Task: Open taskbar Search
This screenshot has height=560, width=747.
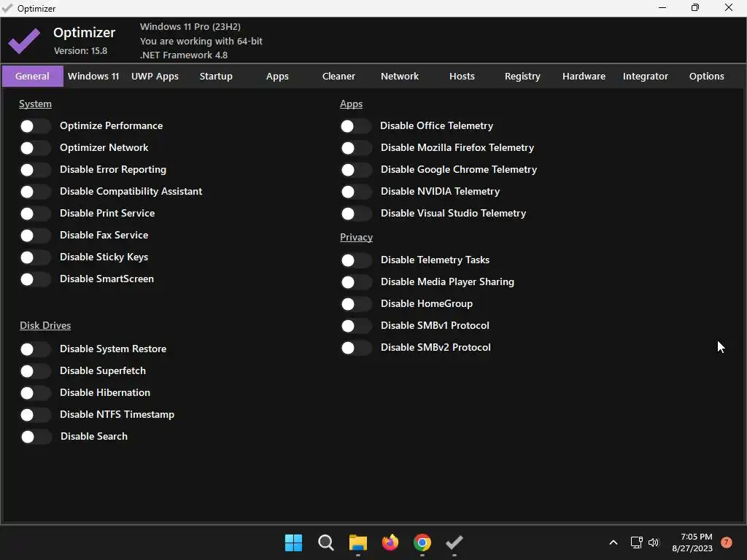Action: point(326,542)
